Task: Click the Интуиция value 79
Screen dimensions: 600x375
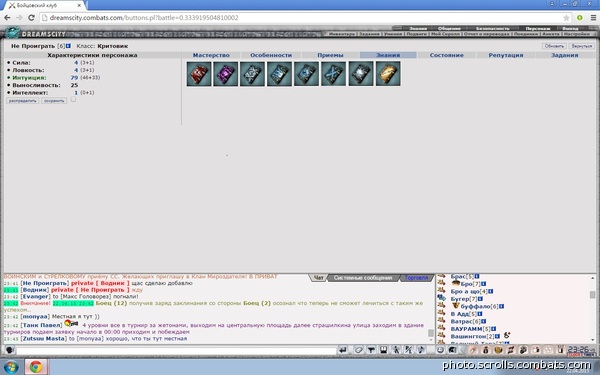Action: 74,78
